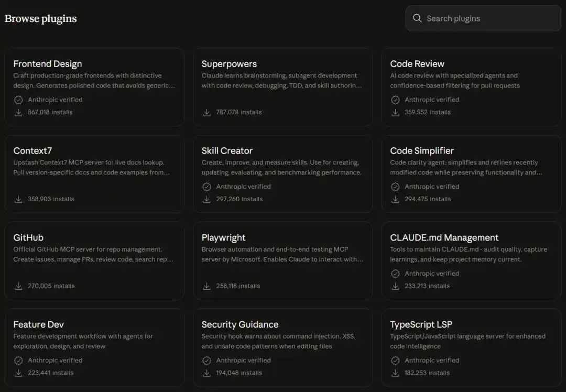Click the download icon on GitHub card
This screenshot has height=392, width=566.
tap(18, 286)
